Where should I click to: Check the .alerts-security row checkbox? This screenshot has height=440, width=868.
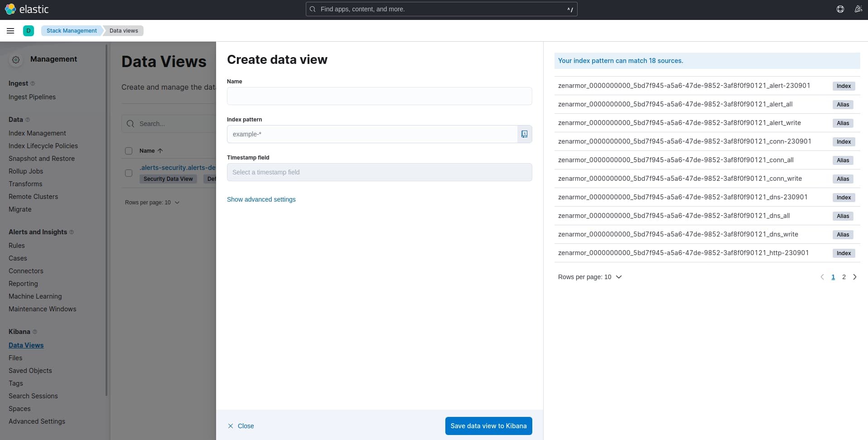coord(128,173)
